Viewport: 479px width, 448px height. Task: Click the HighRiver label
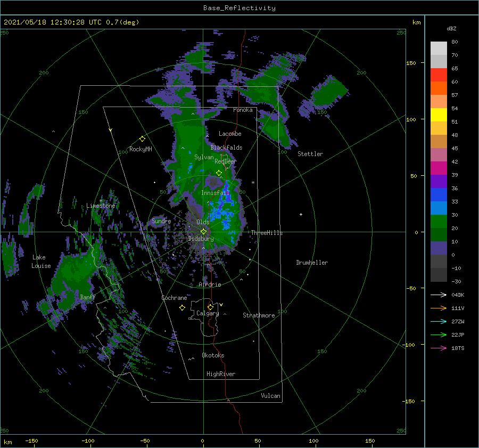click(221, 374)
